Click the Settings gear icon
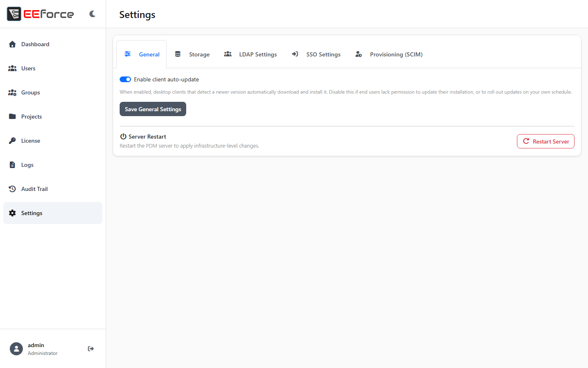 click(x=12, y=213)
